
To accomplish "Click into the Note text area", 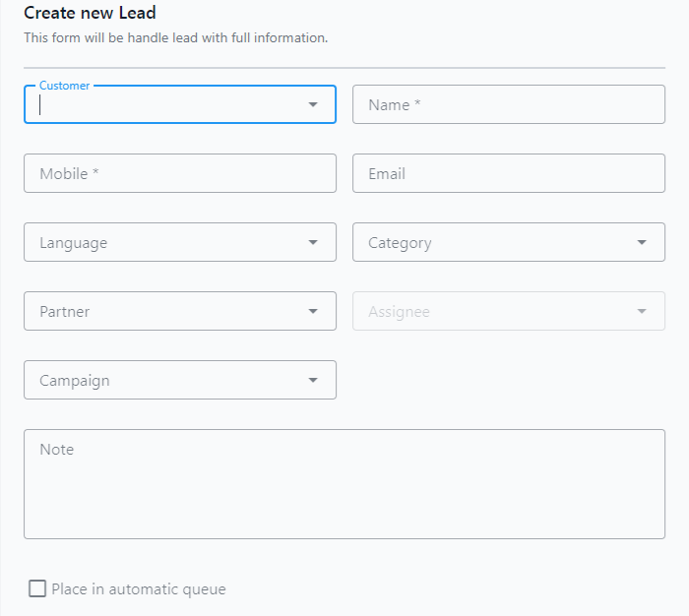I will point(344,484).
